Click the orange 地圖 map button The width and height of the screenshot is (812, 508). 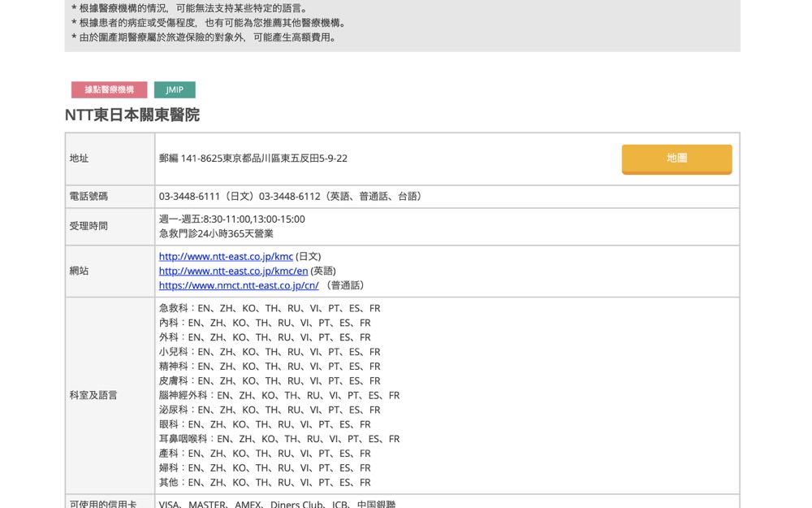click(676, 158)
